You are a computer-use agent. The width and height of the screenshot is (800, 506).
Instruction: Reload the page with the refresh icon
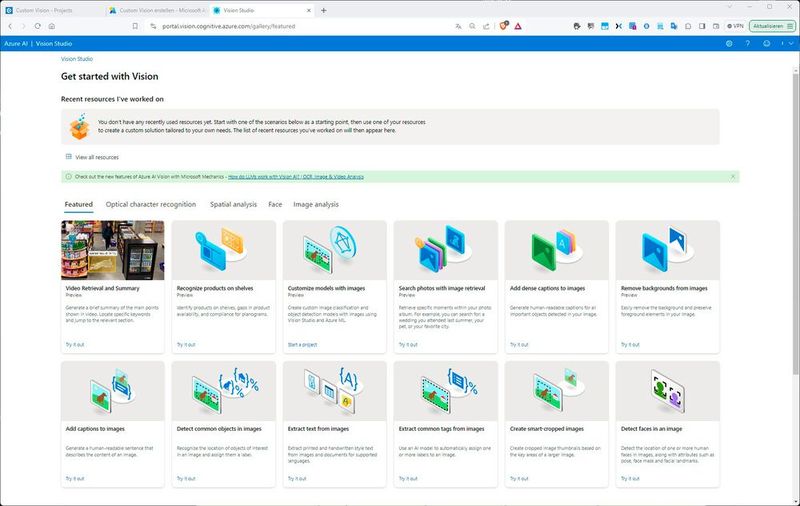(x=38, y=26)
